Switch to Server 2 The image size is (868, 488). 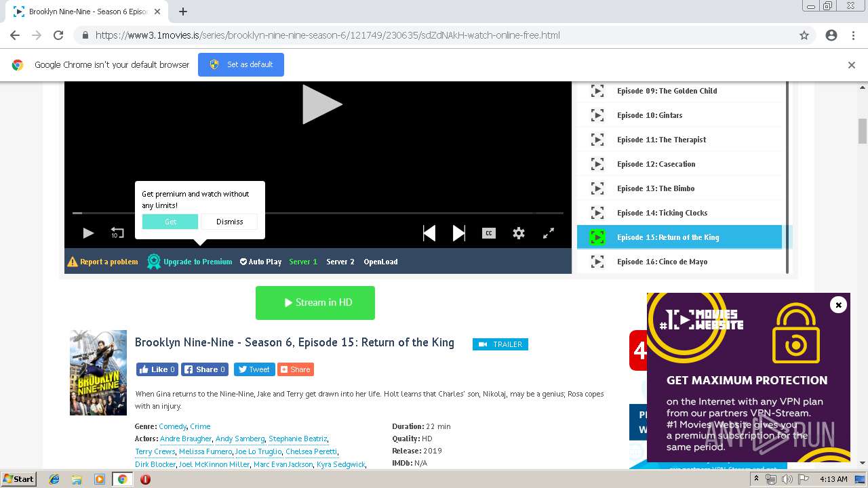click(x=340, y=262)
